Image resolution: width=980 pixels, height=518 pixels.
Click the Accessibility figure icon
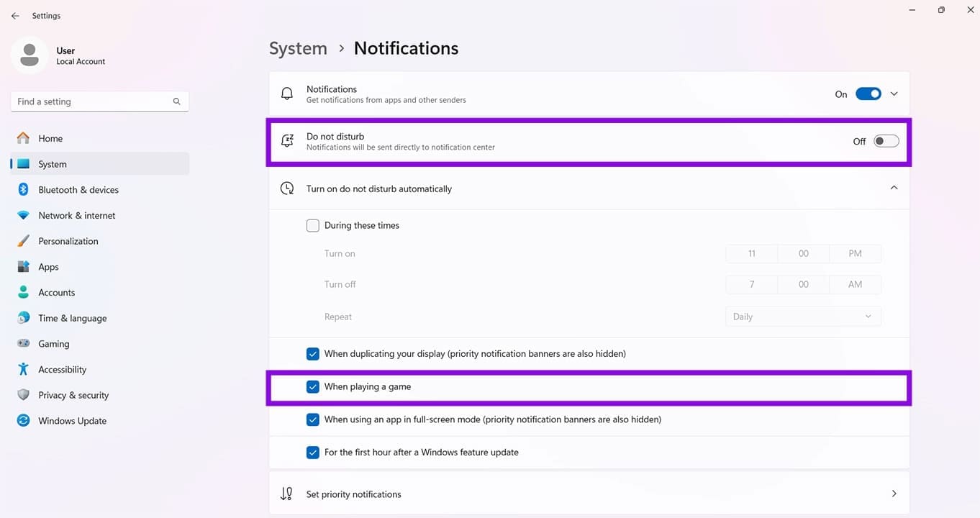pos(24,369)
